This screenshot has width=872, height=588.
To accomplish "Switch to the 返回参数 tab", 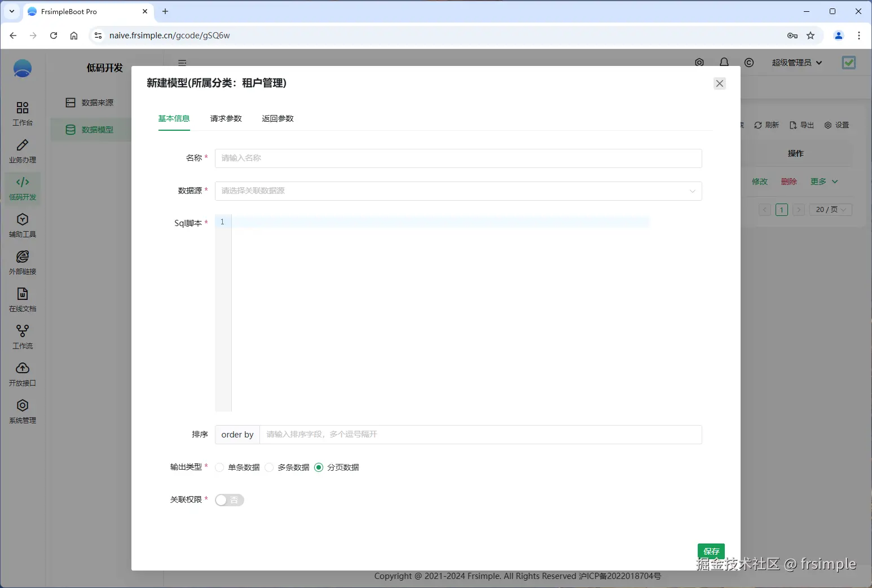I will (278, 118).
